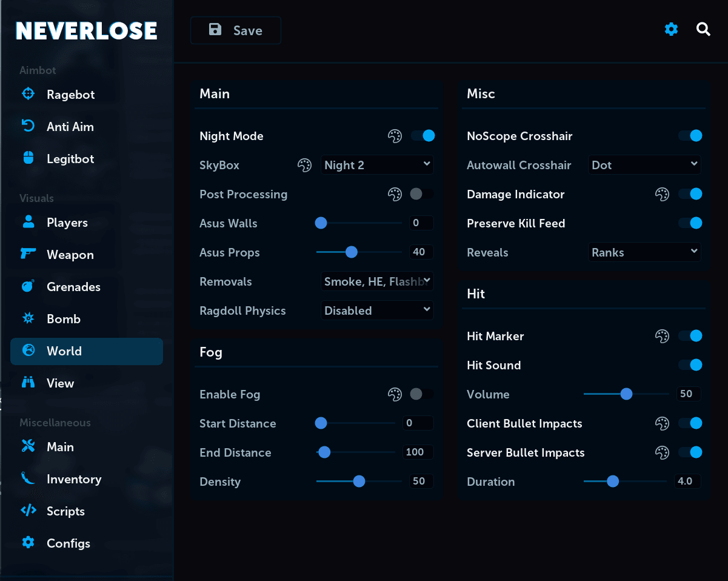Click the Grenades bomb icon
This screenshot has height=581, width=728.
[x=28, y=286]
